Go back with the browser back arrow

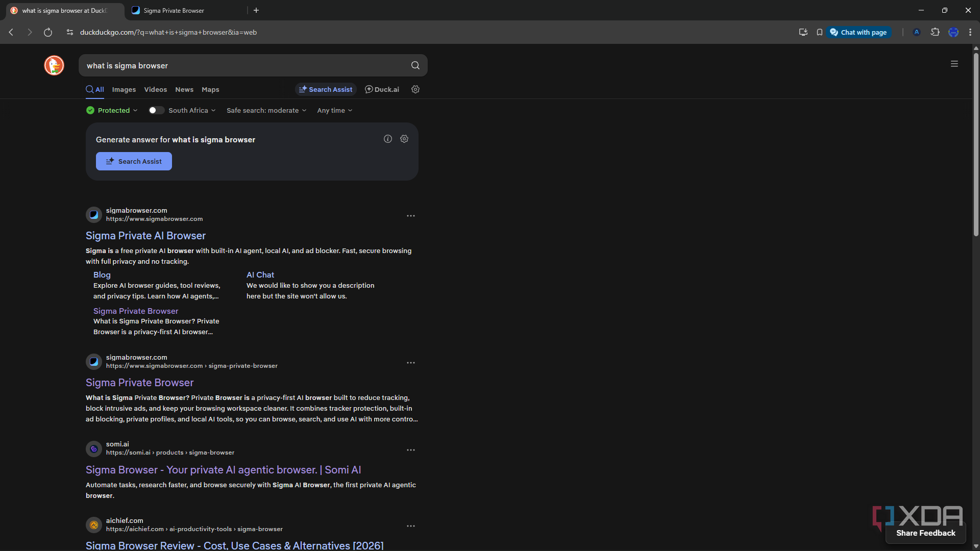[11, 32]
